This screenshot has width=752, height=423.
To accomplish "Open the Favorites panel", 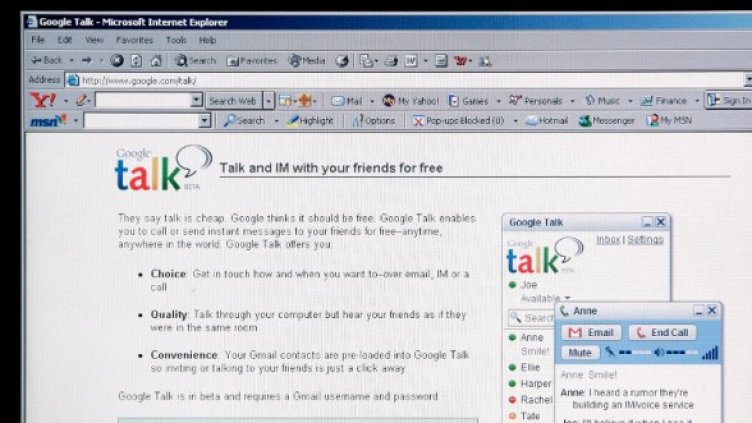I will tap(252, 60).
